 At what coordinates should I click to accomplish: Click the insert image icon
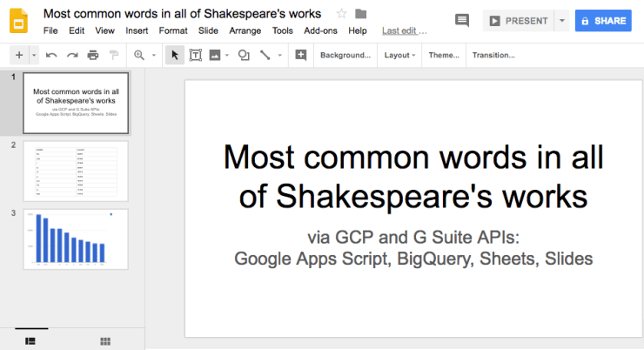215,55
